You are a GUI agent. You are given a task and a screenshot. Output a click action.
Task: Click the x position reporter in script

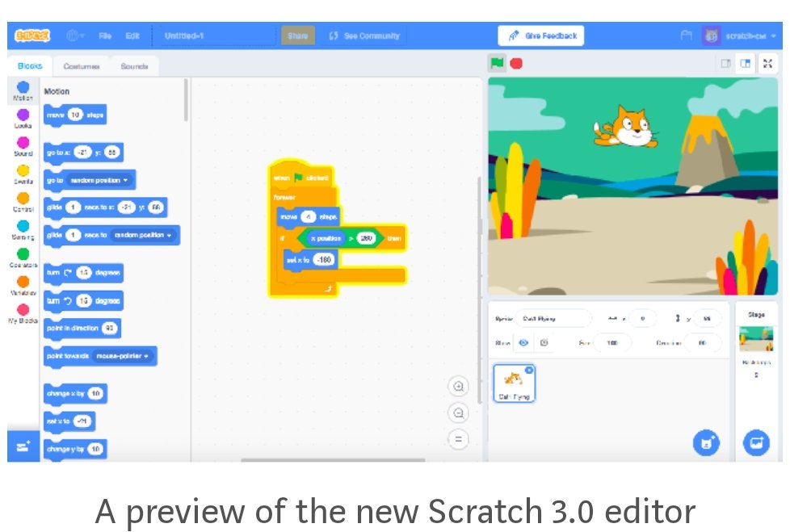tap(326, 238)
